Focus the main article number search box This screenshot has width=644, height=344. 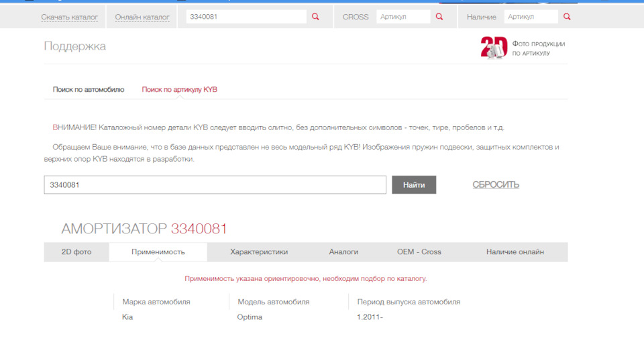[x=215, y=184]
